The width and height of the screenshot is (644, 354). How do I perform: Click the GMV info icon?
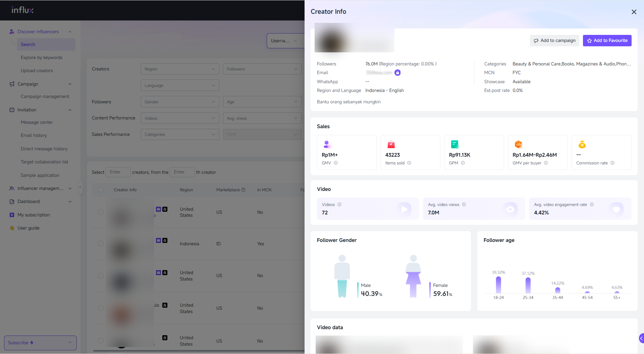pyautogui.click(x=336, y=163)
